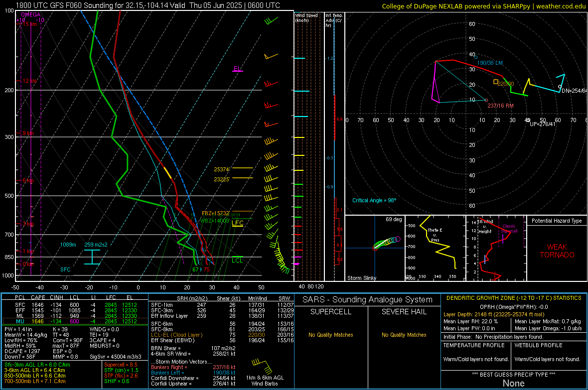Select the ML parcel row in PCL table
Screen dimensions: 588x390
click(x=75, y=316)
